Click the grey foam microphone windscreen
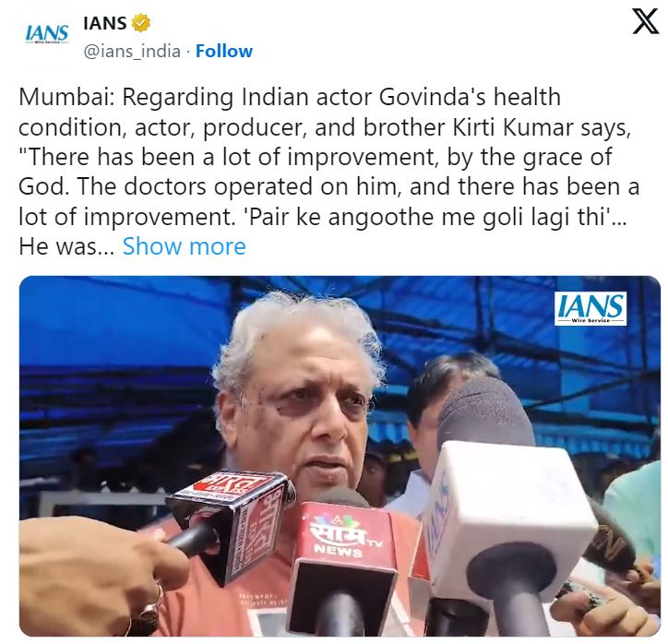The image size is (668, 644). click(x=483, y=411)
